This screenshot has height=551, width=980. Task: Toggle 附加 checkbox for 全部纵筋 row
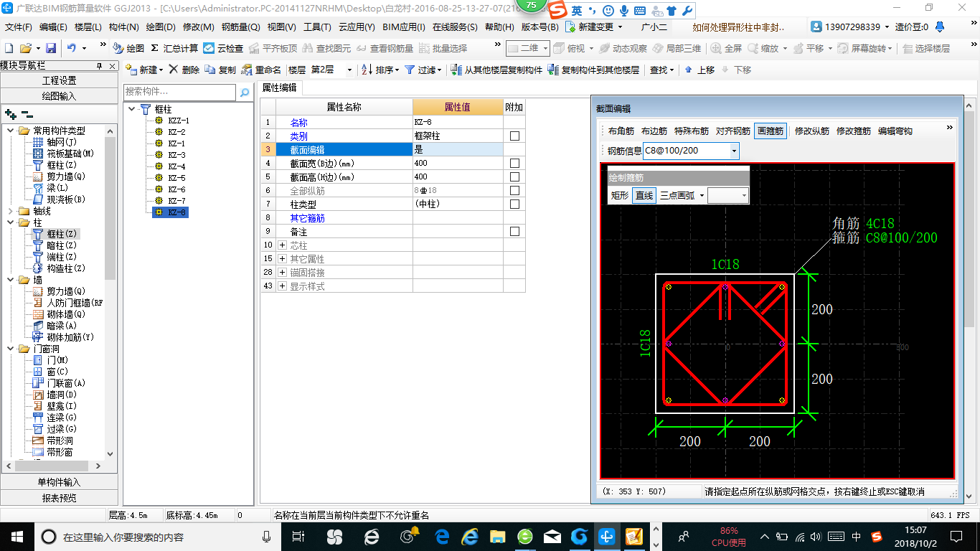514,190
